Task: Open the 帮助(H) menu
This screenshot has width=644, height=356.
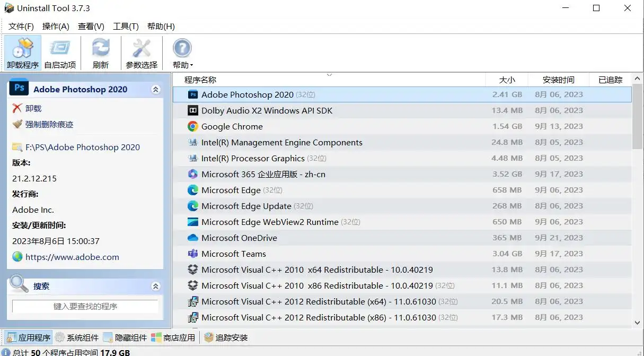Action: pos(161,27)
